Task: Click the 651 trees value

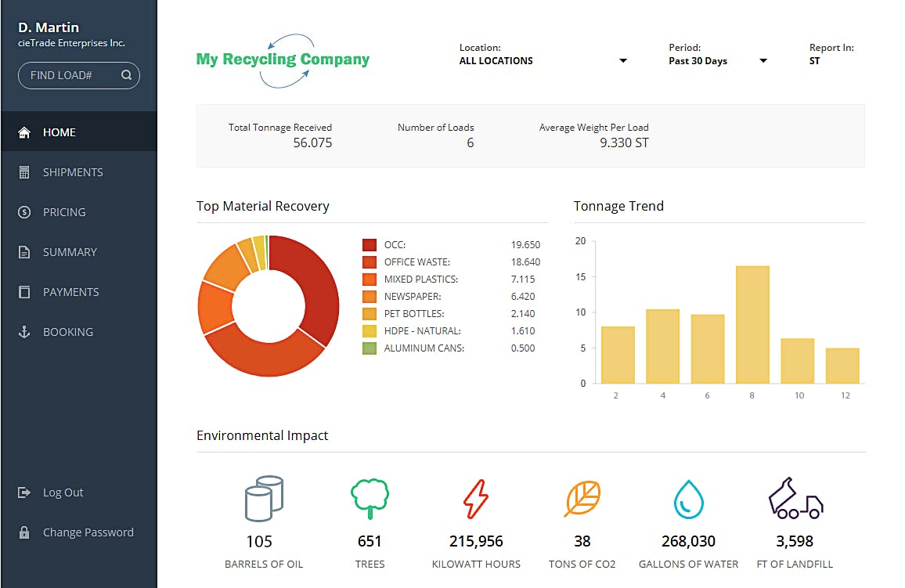Action: pyautogui.click(x=370, y=541)
